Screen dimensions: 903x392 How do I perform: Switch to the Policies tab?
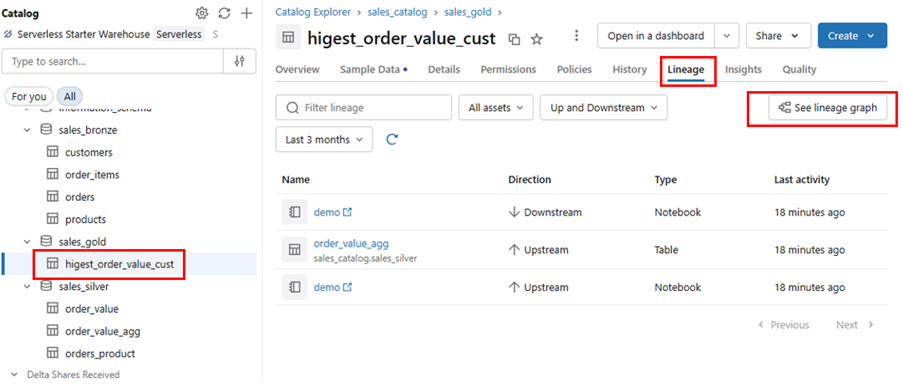(574, 70)
